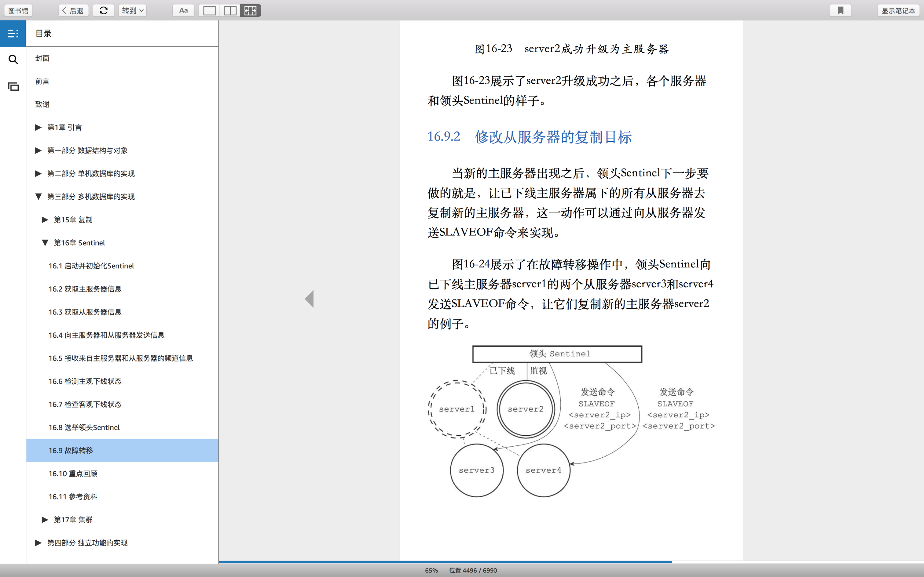Open the Aa font settings
The height and width of the screenshot is (577, 924).
[x=183, y=10]
